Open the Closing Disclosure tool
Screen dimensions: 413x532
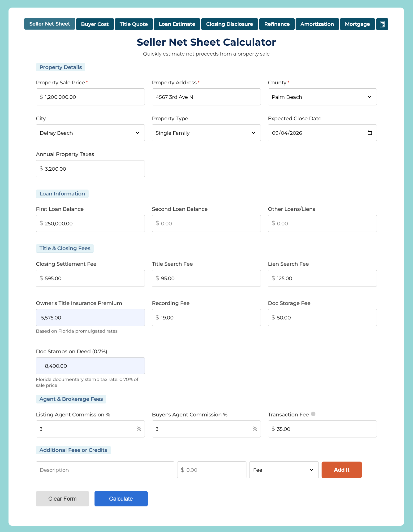click(x=229, y=24)
